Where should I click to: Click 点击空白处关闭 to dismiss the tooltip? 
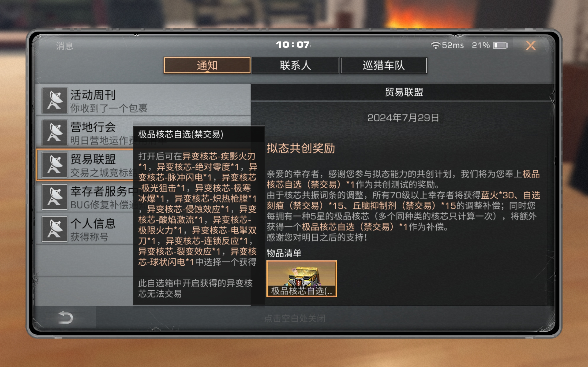294,318
